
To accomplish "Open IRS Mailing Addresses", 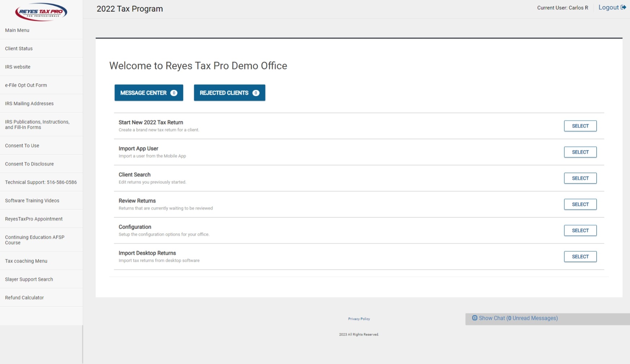I will point(41,104).
